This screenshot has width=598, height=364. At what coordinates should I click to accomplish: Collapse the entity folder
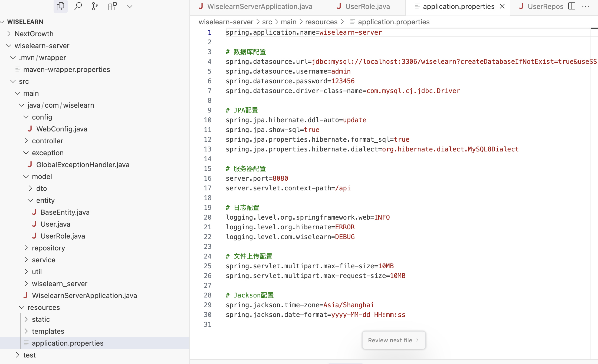pos(95,200)
